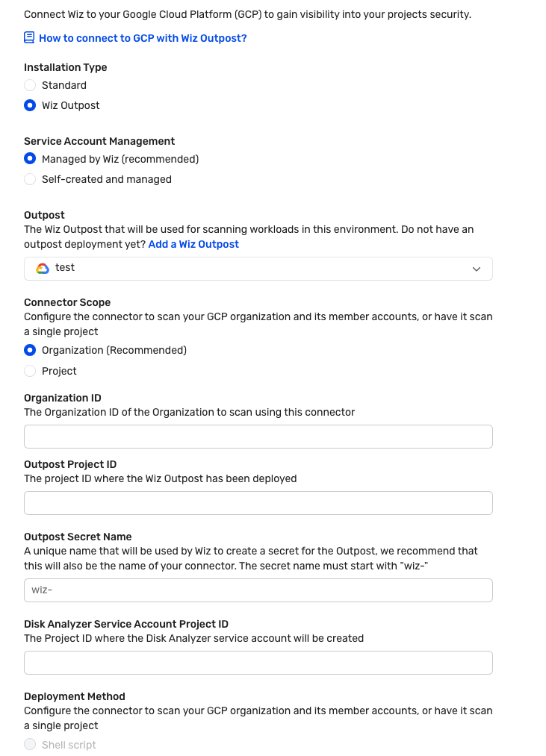Click the Installation Type heading label

(66, 67)
